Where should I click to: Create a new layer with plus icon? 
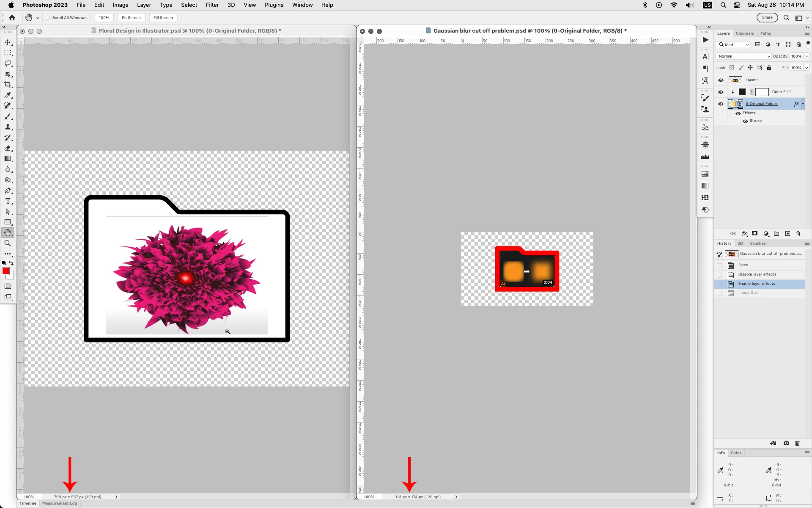point(787,234)
